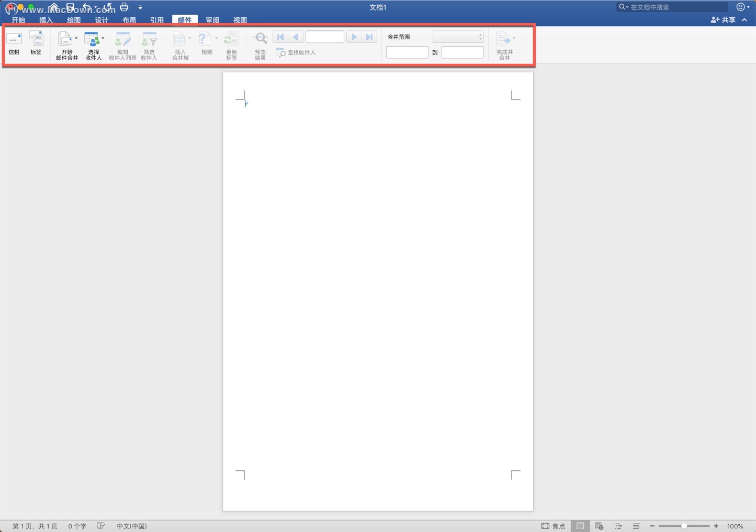Switch to the 插入 (Insert) tab
Image resolution: width=756 pixels, height=532 pixels.
click(x=46, y=20)
